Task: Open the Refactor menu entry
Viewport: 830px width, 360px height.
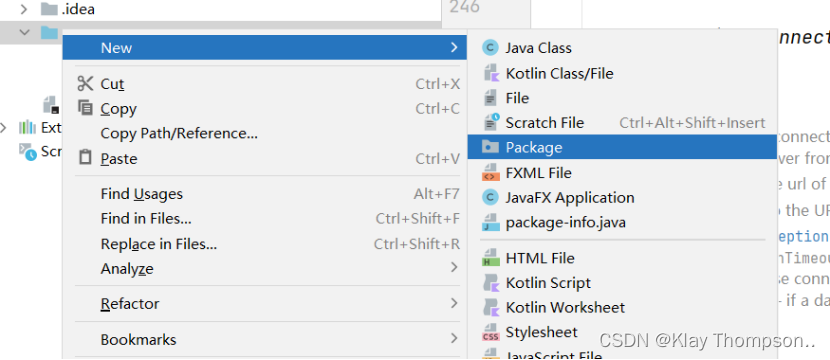Action: pyautogui.click(x=265, y=303)
